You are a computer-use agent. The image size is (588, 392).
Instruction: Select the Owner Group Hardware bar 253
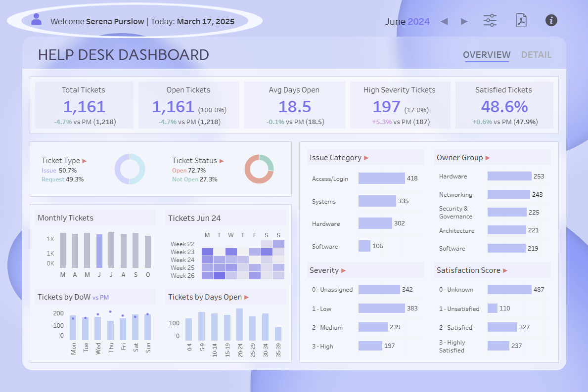(510, 176)
